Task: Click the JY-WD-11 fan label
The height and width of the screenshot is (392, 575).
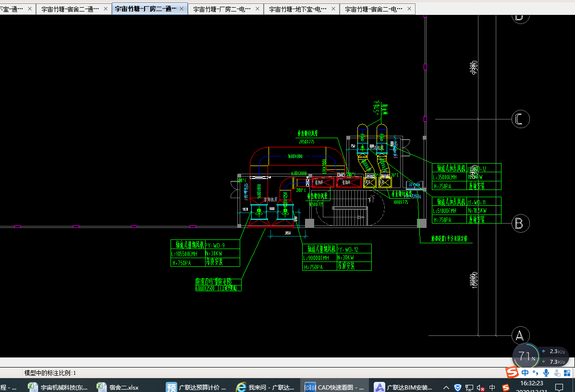Action: pos(477,202)
